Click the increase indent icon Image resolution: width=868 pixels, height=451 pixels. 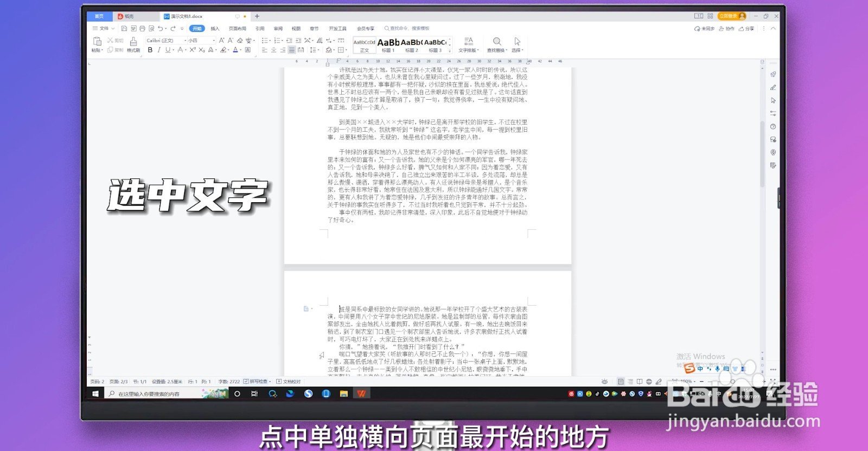(298, 40)
